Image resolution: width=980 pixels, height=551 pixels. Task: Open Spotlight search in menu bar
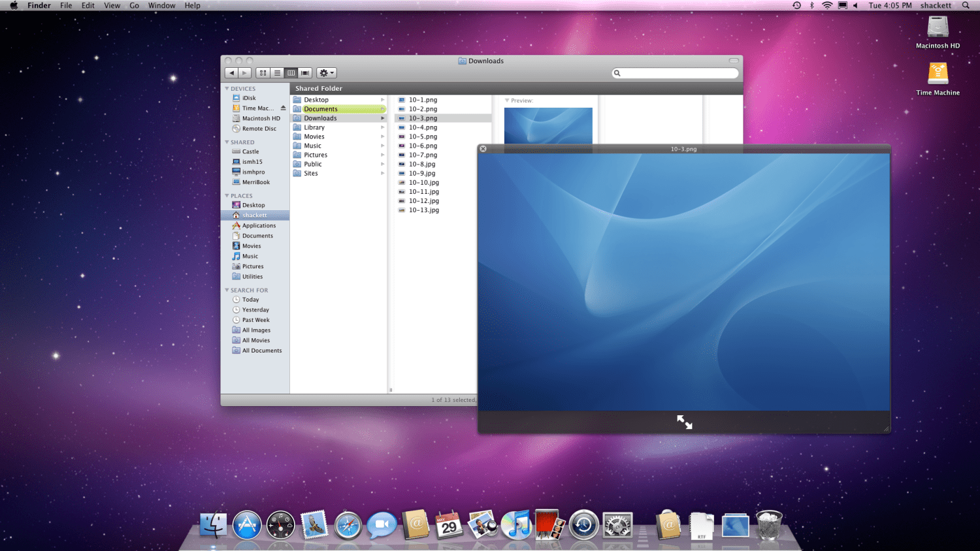[x=966, y=5]
